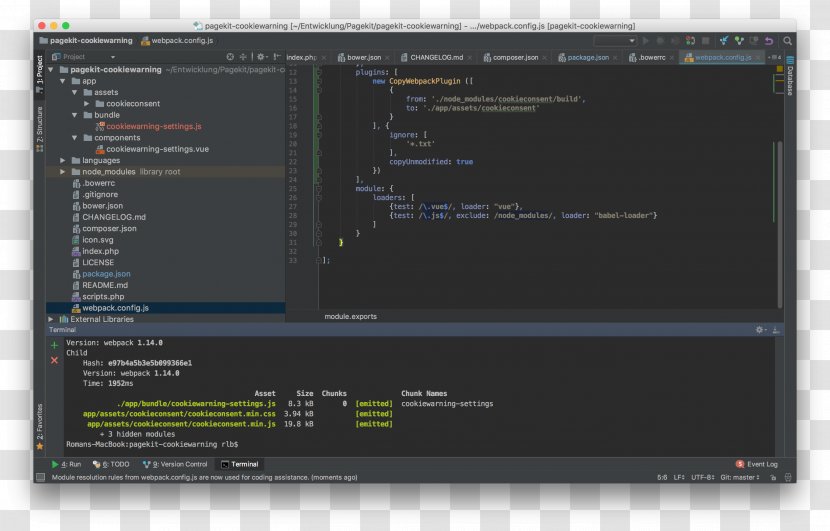Open the Event Log

(757, 464)
